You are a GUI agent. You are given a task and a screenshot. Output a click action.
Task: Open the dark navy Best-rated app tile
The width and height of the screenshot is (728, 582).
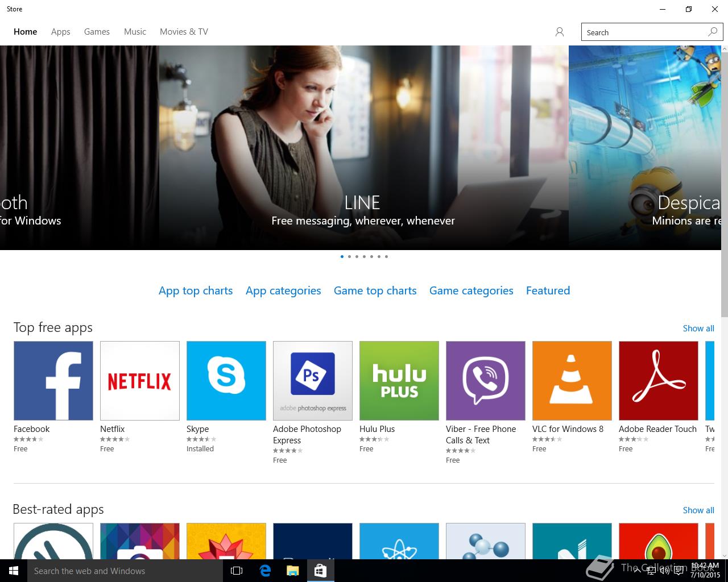tap(313, 541)
